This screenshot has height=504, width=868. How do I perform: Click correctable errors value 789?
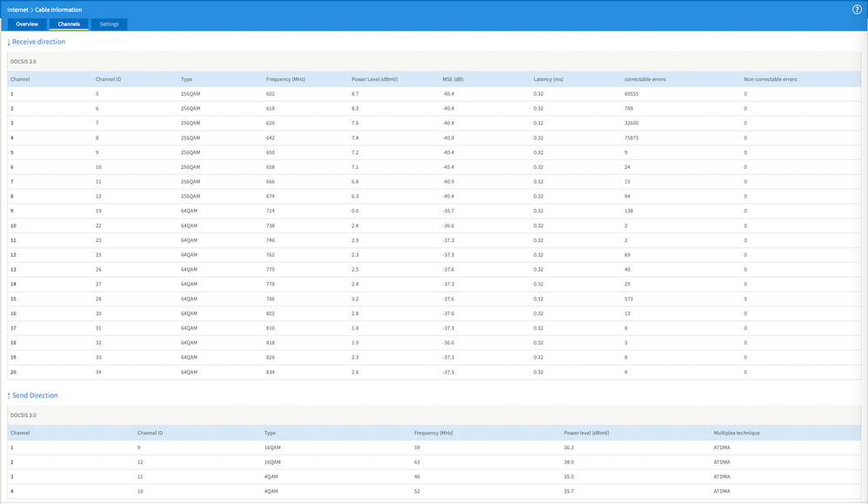628,109
